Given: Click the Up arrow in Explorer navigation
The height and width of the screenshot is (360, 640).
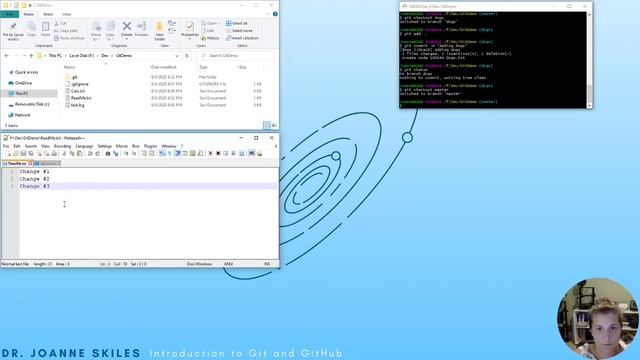Looking at the screenshot, I should point(31,56).
